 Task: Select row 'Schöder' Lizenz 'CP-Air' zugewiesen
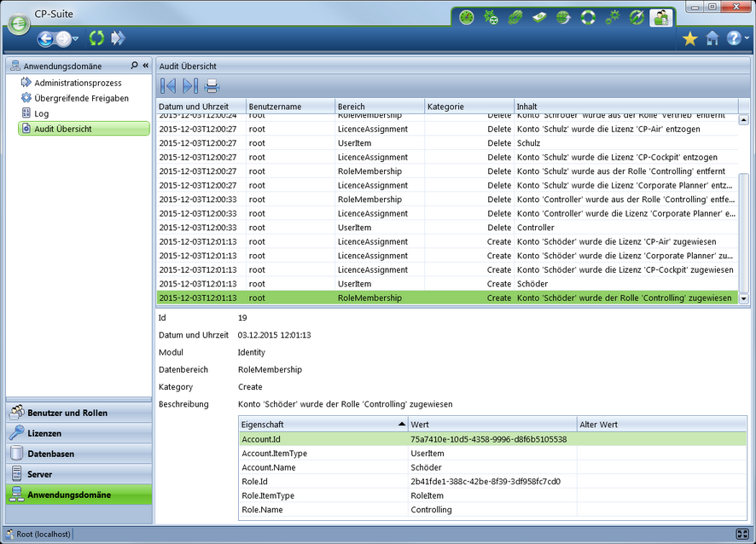coord(447,241)
